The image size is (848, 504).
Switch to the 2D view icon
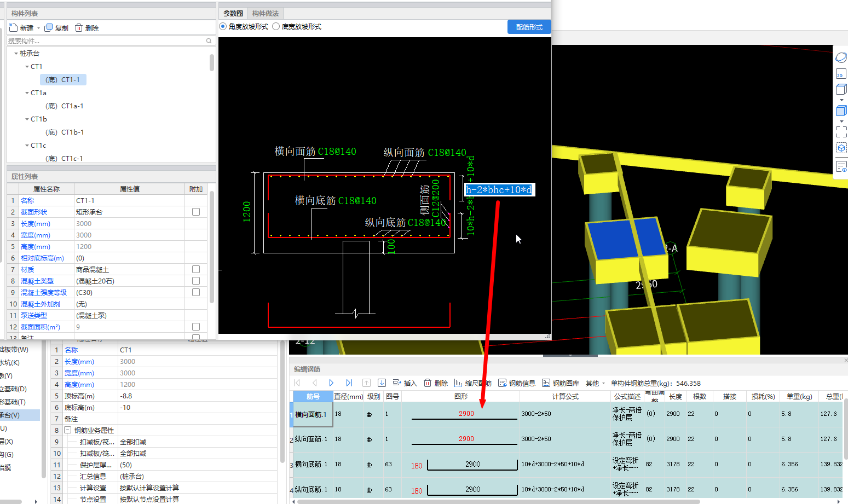click(841, 74)
